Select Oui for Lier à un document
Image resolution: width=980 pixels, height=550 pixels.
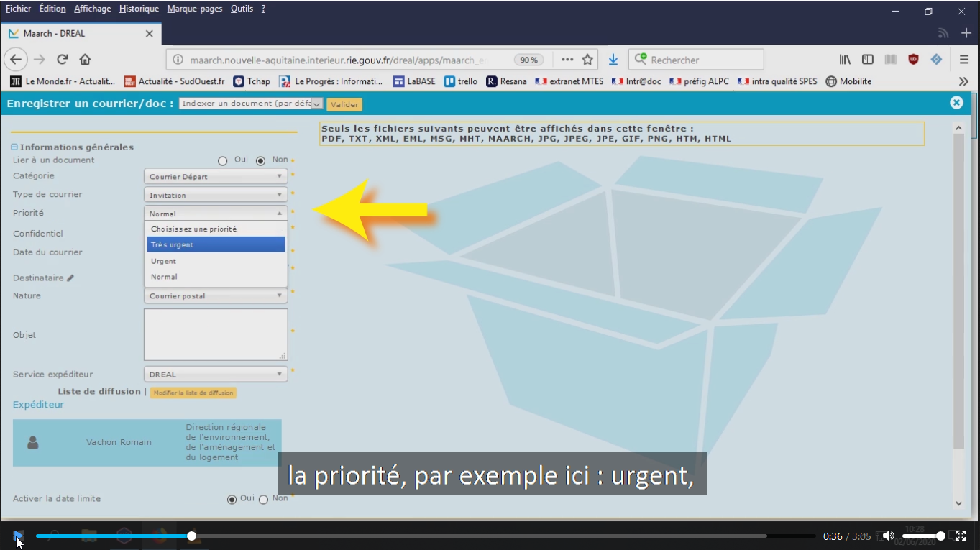click(223, 161)
